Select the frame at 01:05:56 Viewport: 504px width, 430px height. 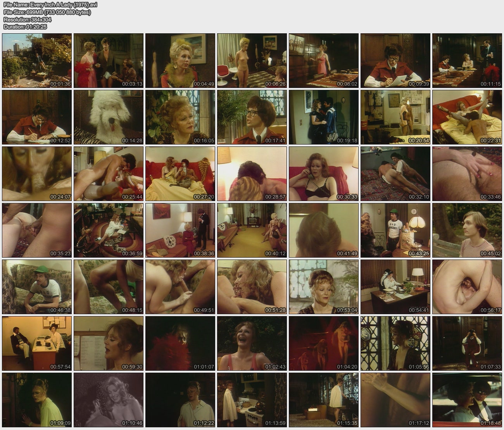point(395,343)
